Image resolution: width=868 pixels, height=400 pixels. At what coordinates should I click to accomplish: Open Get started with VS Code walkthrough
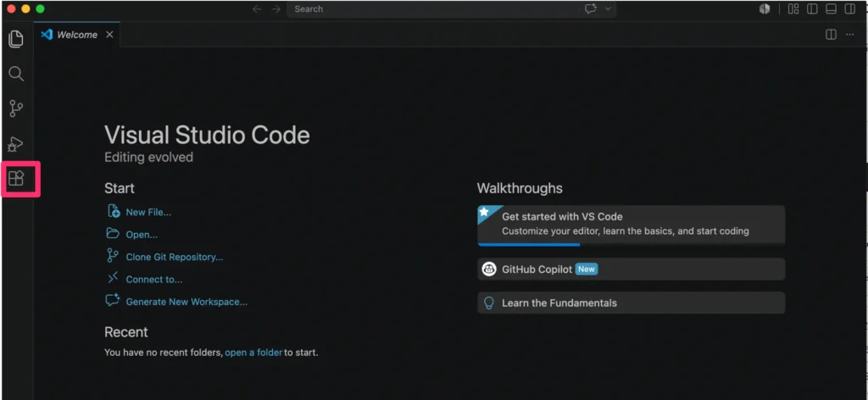click(631, 225)
